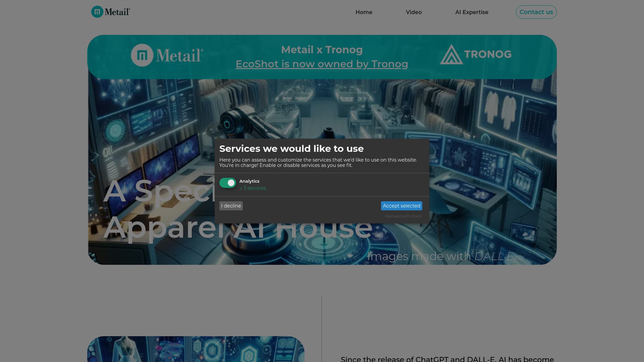Follow the "EcoShot is now owned by Tronog" link
This screenshot has height=362, width=644.
[x=322, y=64]
